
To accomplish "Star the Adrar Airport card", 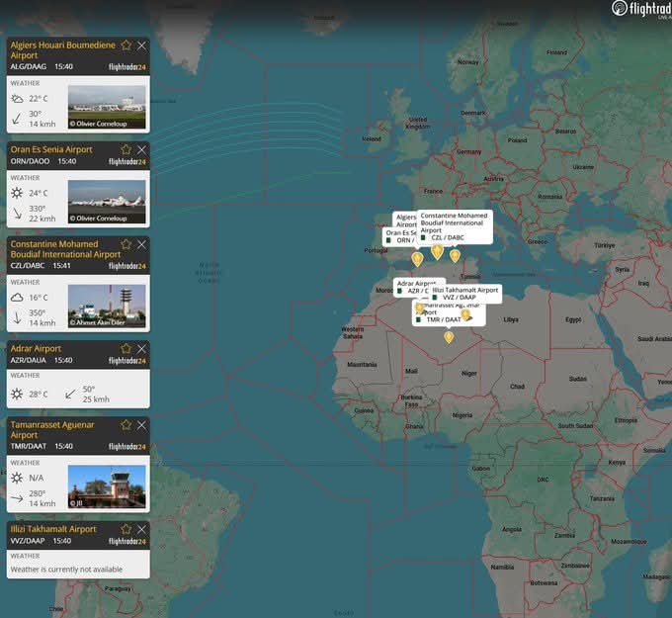I will 126,348.
